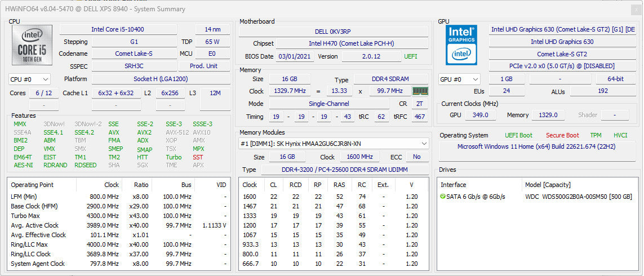This screenshot has width=644, height=276.
Task: Click the Single-Channel mode value
Action: pos(329,104)
